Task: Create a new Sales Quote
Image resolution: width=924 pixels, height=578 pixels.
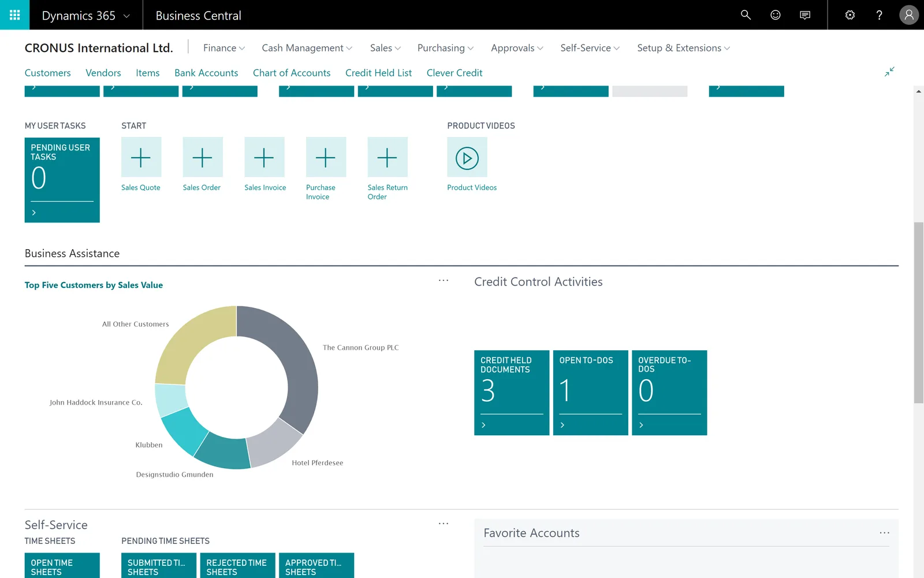Action: [x=141, y=157]
